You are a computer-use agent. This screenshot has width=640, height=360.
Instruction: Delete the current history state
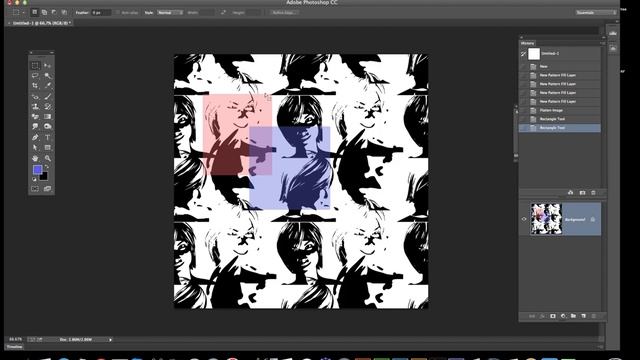tap(593, 193)
